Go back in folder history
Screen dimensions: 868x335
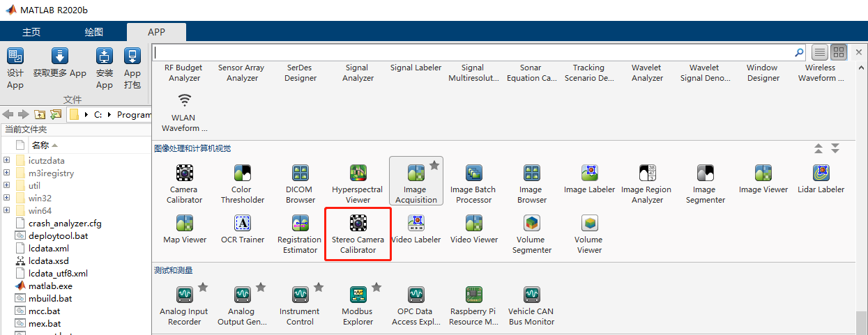tap(8, 114)
